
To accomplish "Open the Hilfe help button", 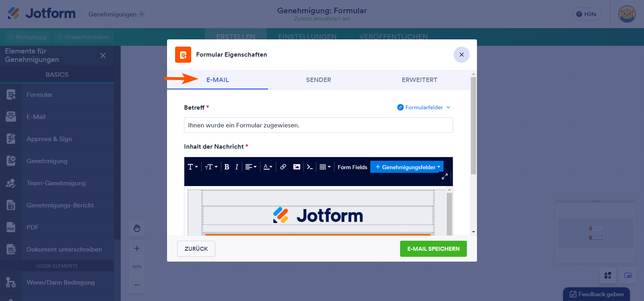I will coord(587,14).
